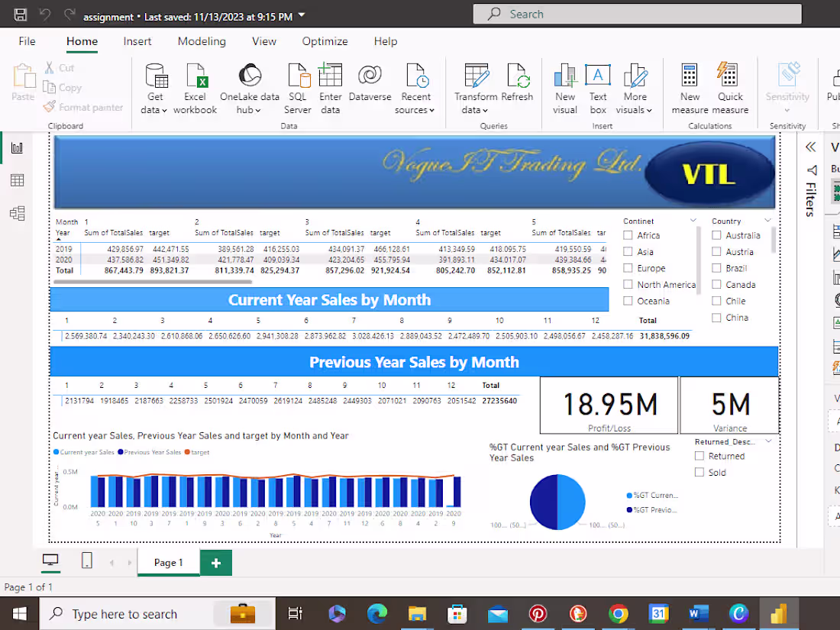
Task: Switch to the Insert ribbon tab
Action: (x=137, y=41)
